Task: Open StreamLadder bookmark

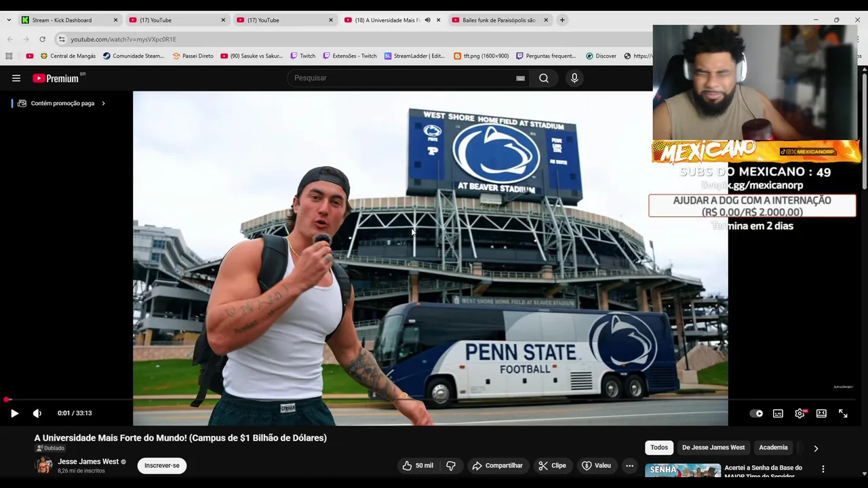Action: tap(414, 56)
